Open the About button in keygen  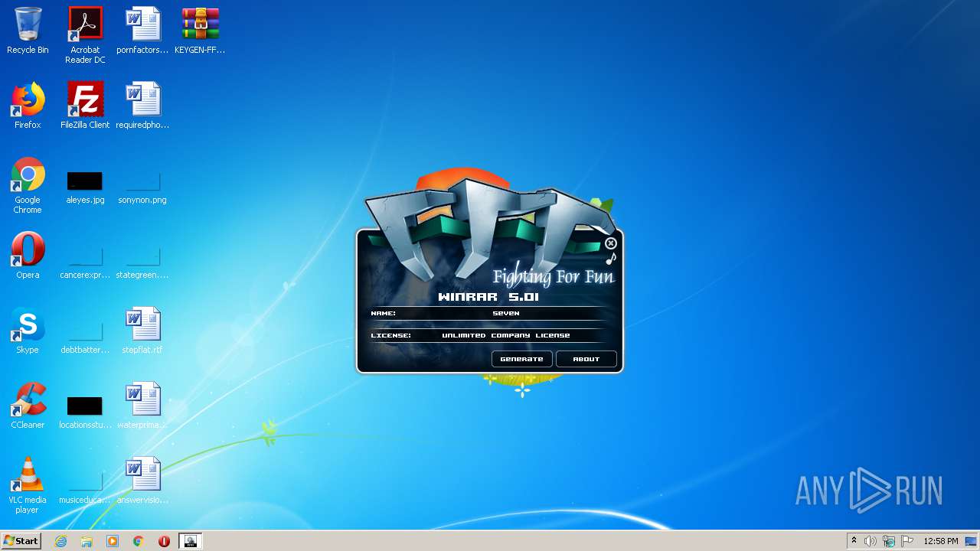(586, 359)
